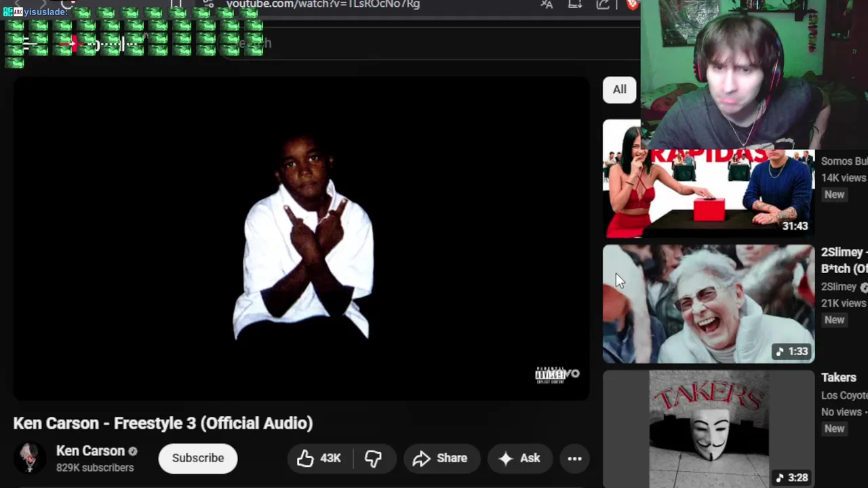The height and width of the screenshot is (488, 868).
Task: Click the 1:33 music duration badge
Action: [791, 351]
